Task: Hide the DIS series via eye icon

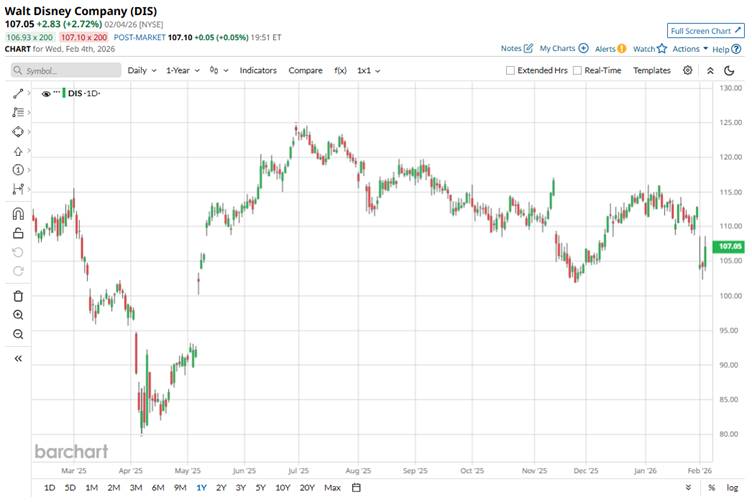Action: pos(45,93)
